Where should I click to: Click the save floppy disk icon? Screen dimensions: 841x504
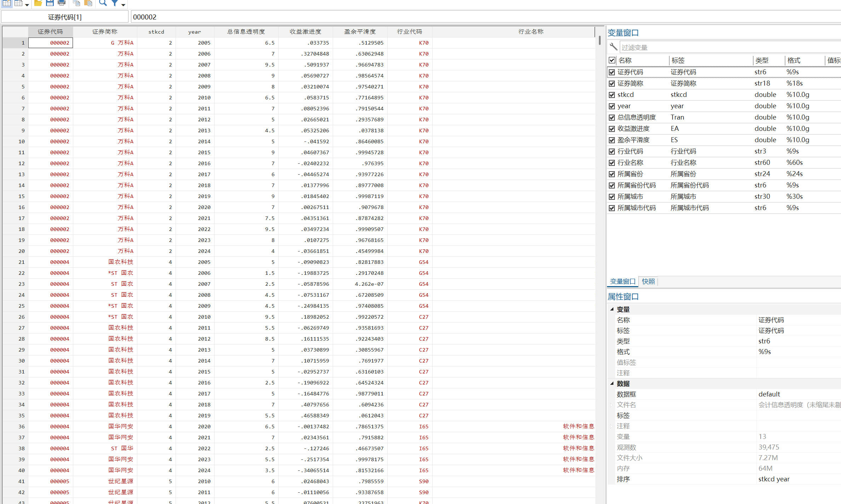(50, 3)
